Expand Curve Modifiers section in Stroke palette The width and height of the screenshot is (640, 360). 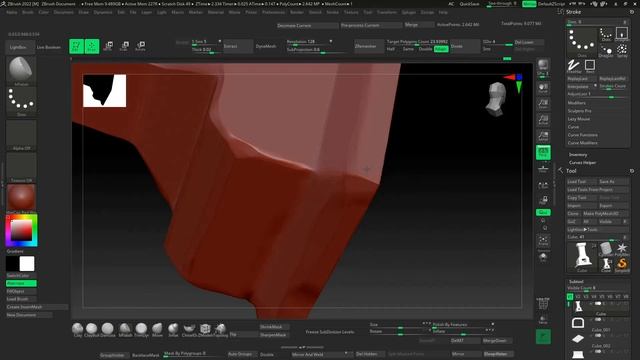(582, 143)
